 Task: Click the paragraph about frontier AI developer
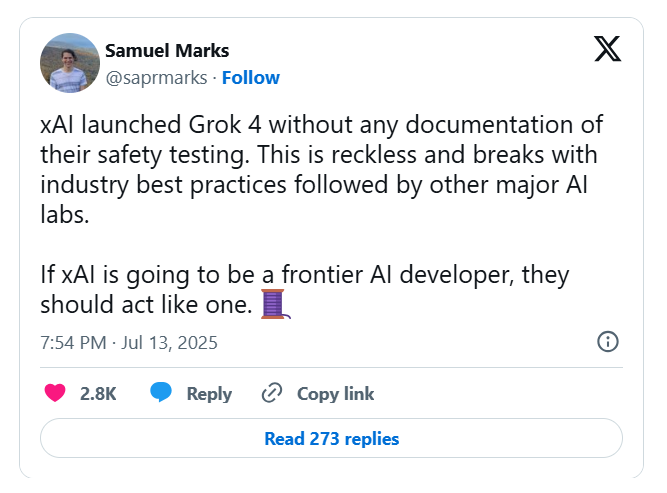click(x=305, y=289)
